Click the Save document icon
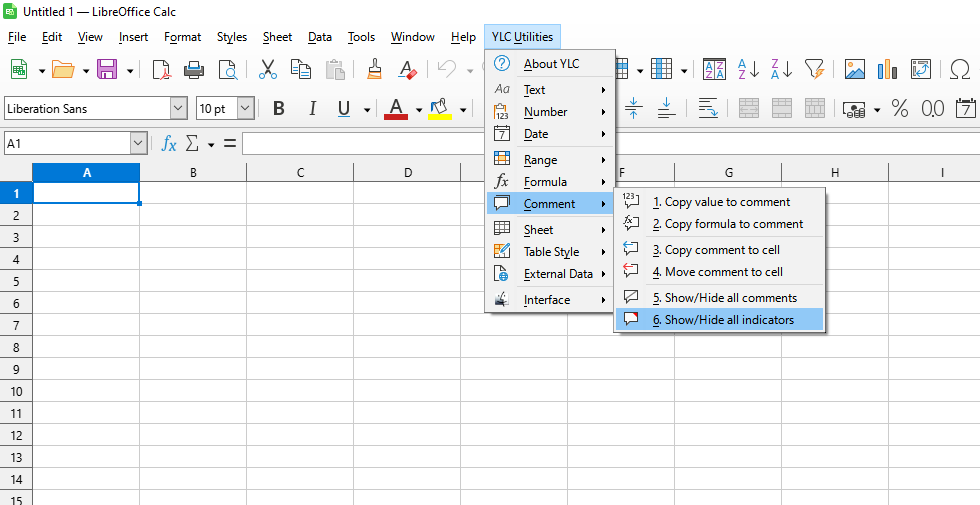The image size is (980, 505). coord(106,69)
